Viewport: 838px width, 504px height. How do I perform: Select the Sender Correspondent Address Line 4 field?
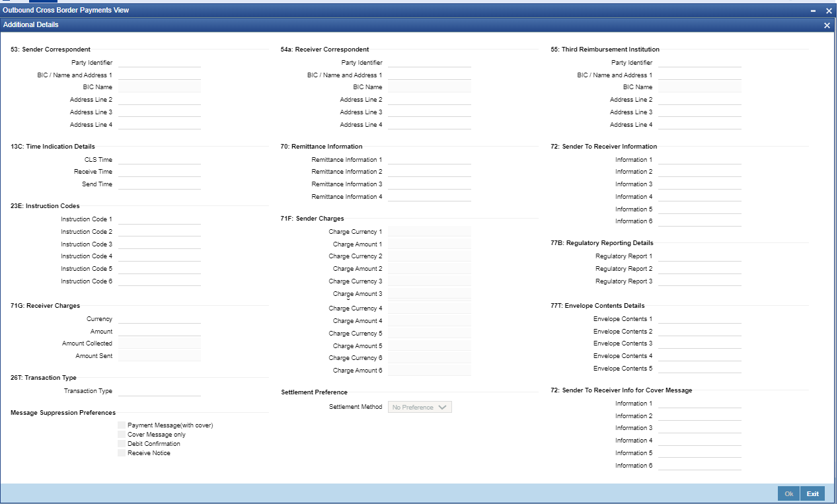pyautogui.click(x=159, y=124)
